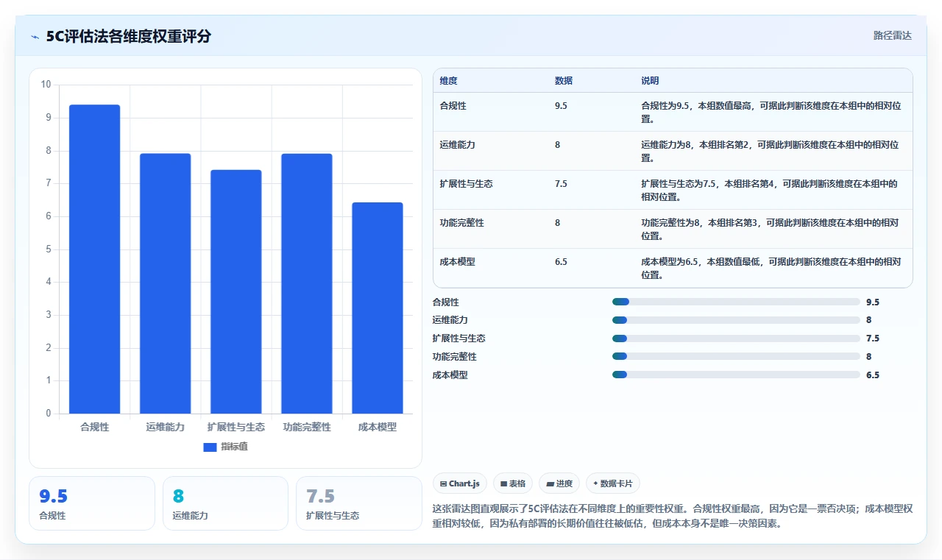Click the 路径雷达 label in header
This screenshot has width=942, height=560.
(892, 35)
